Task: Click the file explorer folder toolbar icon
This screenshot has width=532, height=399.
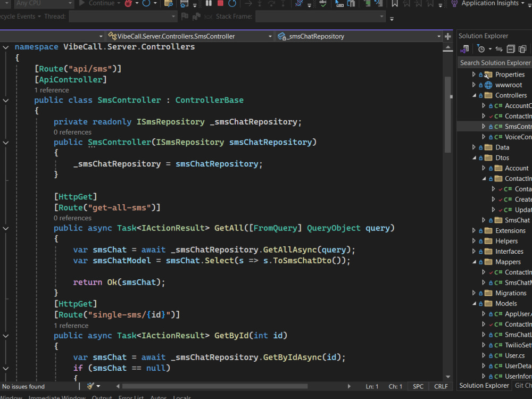Action: 168,3
